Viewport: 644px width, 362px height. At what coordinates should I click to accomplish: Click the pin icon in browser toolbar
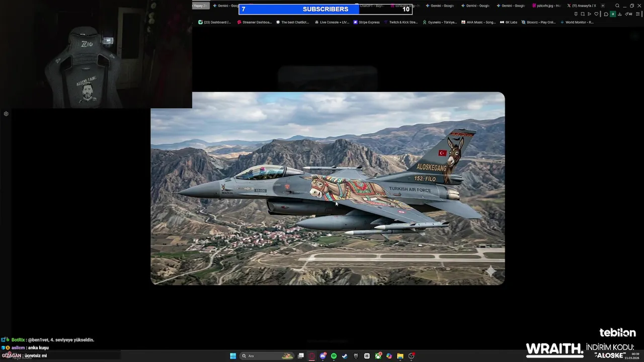[576, 14]
